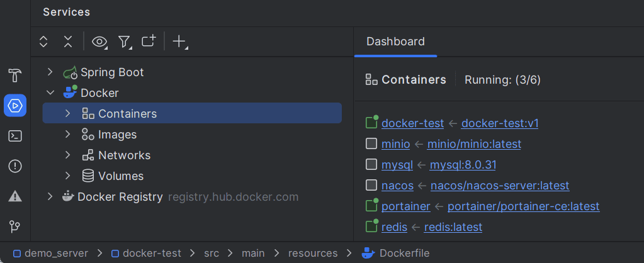This screenshot has height=263, width=644.
Task: Click the Volumes database icon
Action: pyautogui.click(x=88, y=176)
